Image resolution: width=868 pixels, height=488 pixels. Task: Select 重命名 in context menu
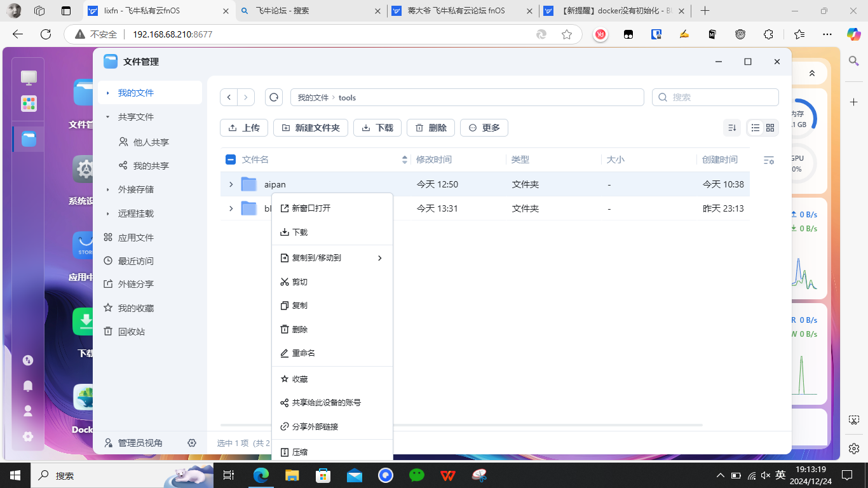pyautogui.click(x=332, y=353)
